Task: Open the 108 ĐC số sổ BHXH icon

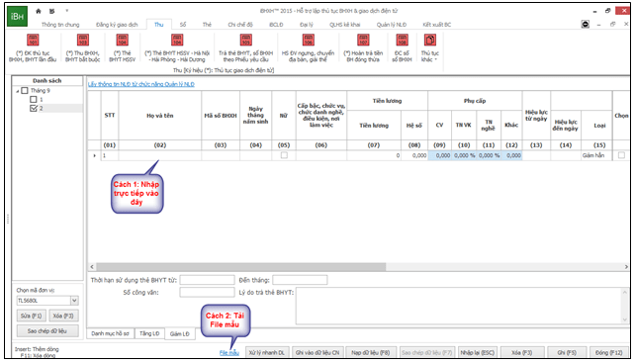Action: click(402, 41)
